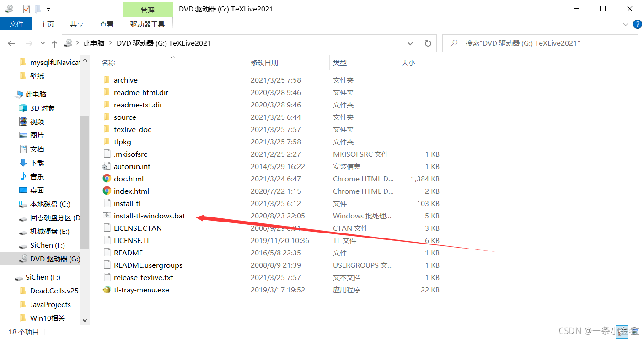Click the New folder quick access icon
644x339 pixels.
pyautogui.click(x=38, y=9)
